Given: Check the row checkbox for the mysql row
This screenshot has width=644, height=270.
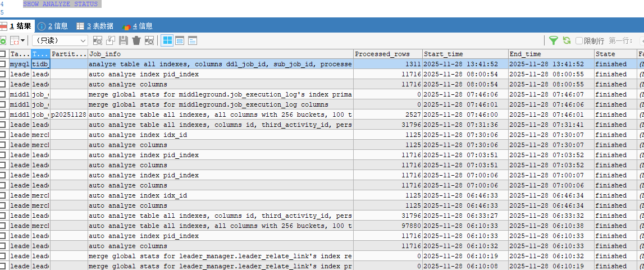Looking at the screenshot, I should [3, 65].
